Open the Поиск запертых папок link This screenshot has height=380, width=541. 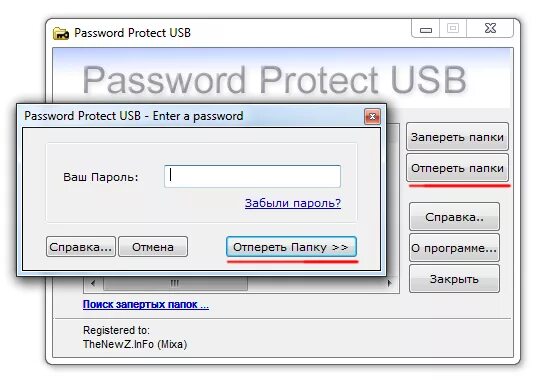pyautogui.click(x=146, y=304)
